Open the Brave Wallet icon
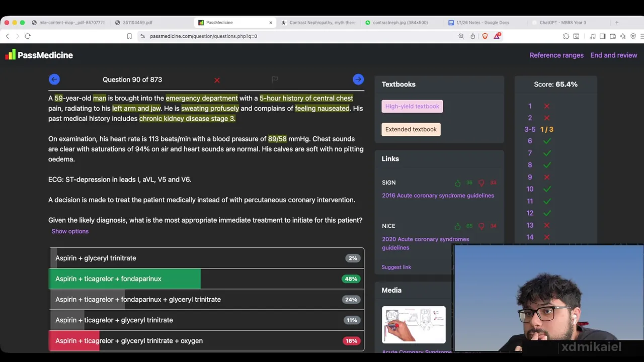 pos(613,36)
